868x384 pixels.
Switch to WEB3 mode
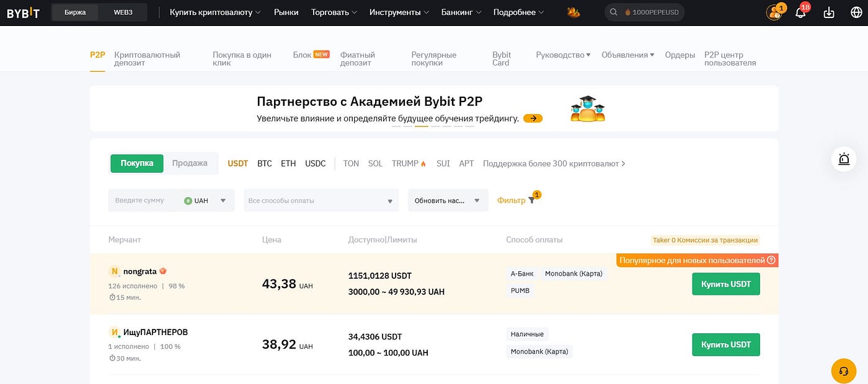(123, 12)
